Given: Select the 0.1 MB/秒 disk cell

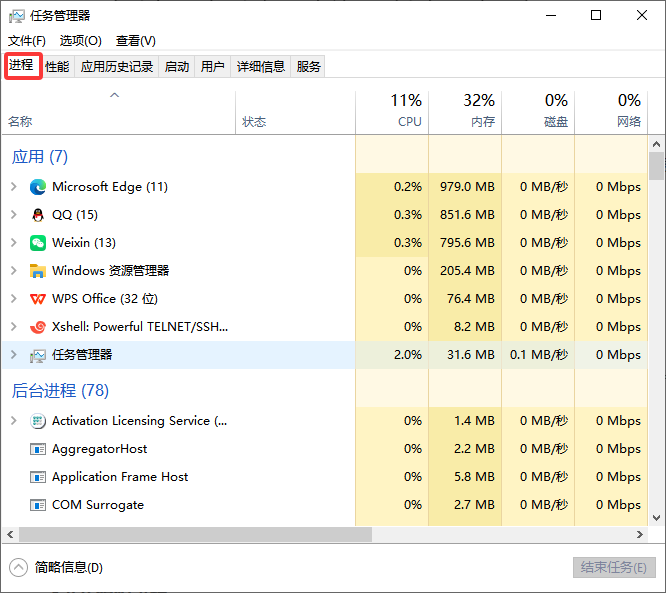Looking at the screenshot, I should (x=538, y=355).
